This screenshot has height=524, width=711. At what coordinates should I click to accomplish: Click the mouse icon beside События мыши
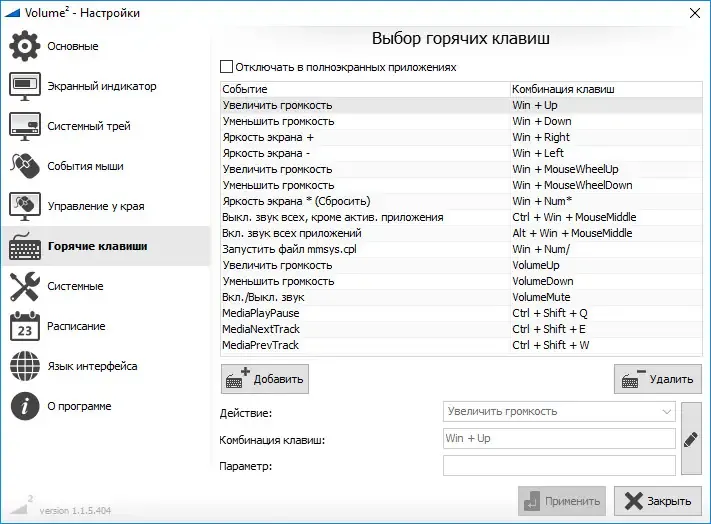[x=24, y=166]
